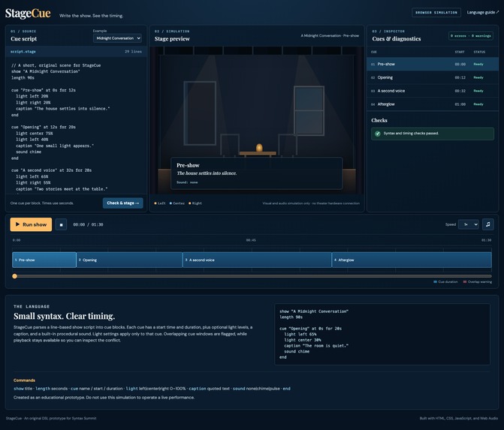Screen dimensions: 504x430
Task: Select the Pre-show cue row in inspector
Action: pyautogui.click(x=433, y=65)
